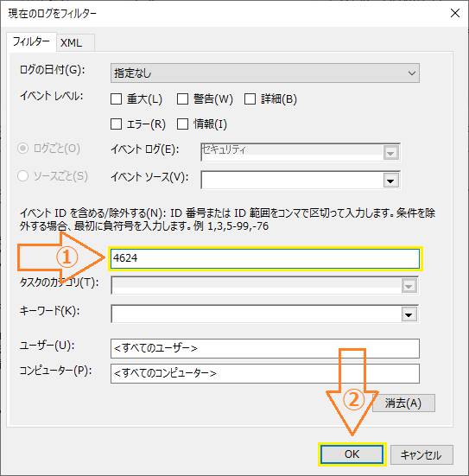Close the filter dialog with X
Viewport: 469px width, 476px height.
click(x=454, y=13)
